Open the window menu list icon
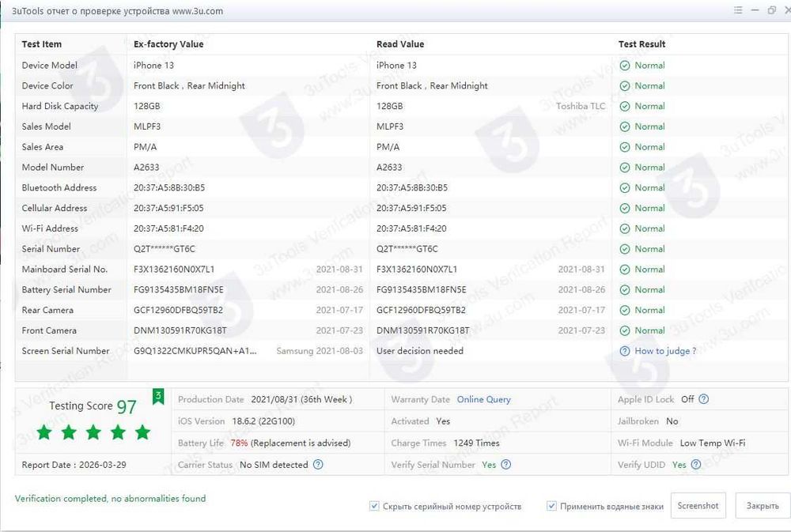791x532 pixels. coord(738,10)
